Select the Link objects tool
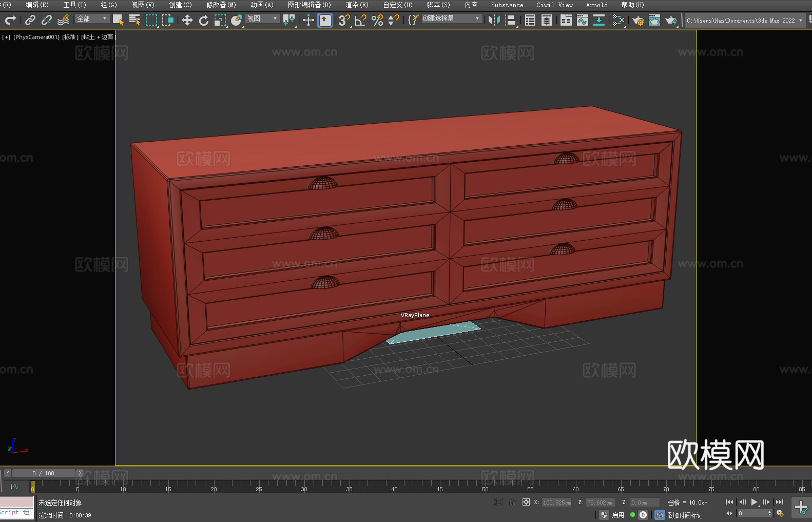 click(x=30, y=20)
